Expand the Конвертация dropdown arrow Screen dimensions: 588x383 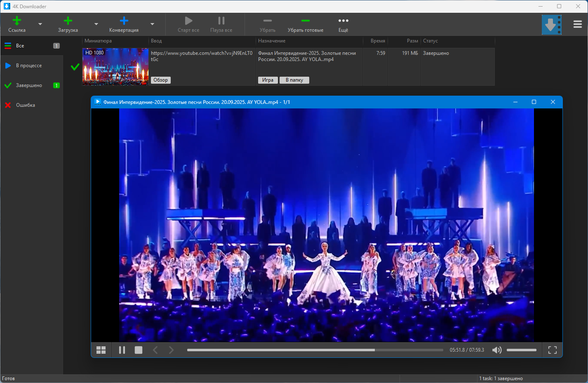(x=152, y=24)
